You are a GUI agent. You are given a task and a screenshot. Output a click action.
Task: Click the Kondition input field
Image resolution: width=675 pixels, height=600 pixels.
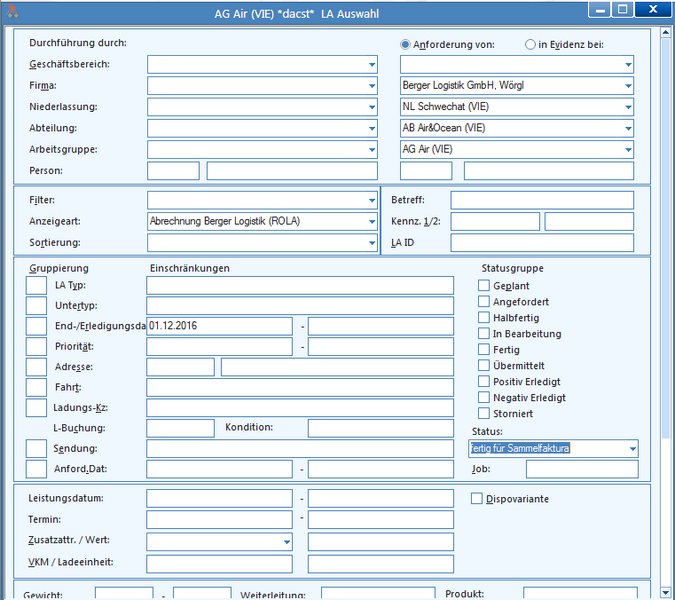pyautogui.click(x=381, y=428)
